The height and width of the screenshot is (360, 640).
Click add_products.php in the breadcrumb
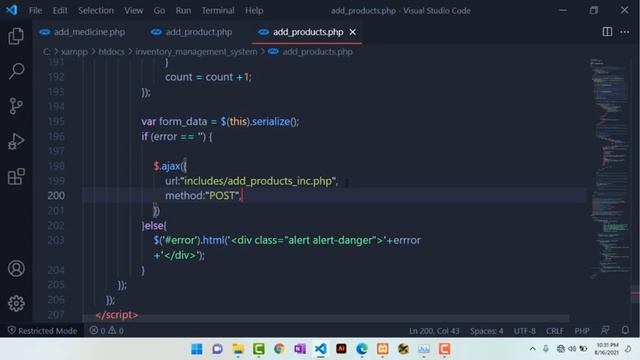click(318, 52)
